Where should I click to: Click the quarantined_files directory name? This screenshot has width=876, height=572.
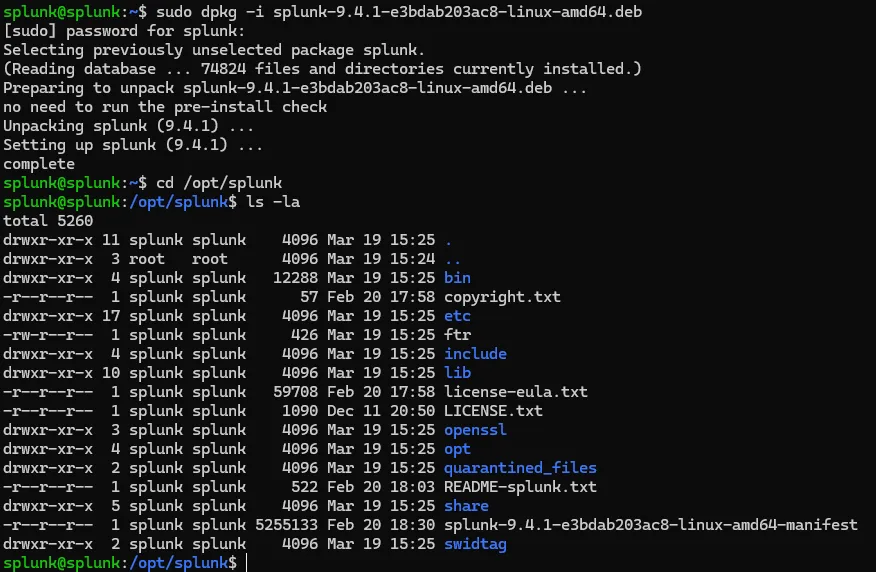point(520,468)
